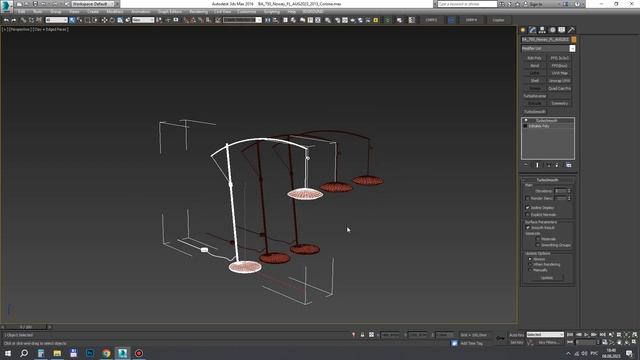This screenshot has width=640, height=360.
Task: Toggle Isoline Display checkbox
Action: tap(527, 208)
